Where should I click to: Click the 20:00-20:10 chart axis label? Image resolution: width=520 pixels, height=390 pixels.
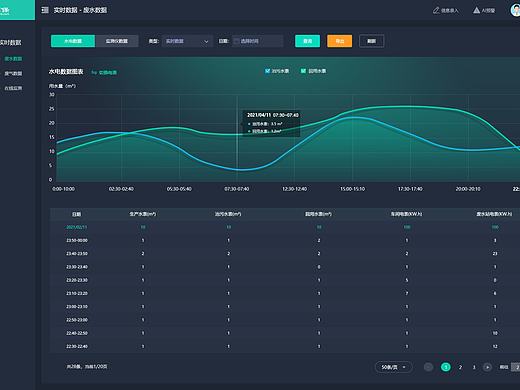(468, 189)
